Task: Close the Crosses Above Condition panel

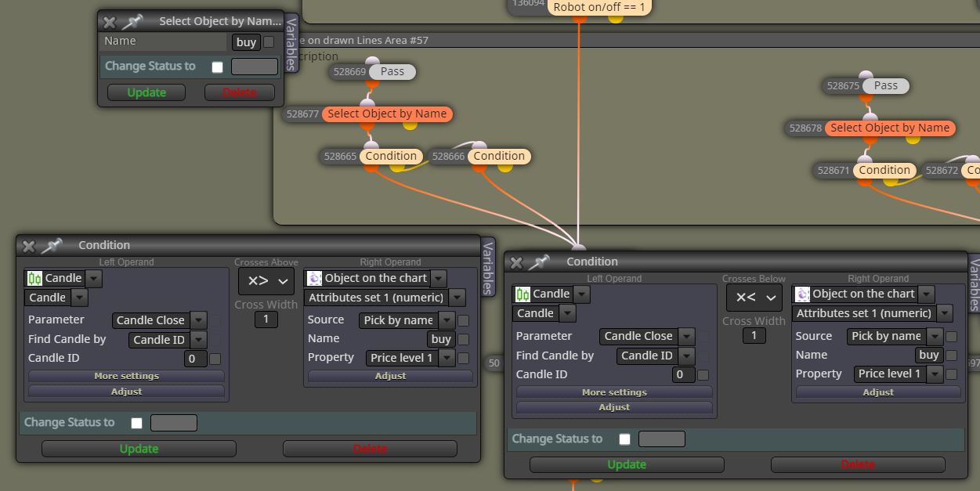Action: [29, 246]
